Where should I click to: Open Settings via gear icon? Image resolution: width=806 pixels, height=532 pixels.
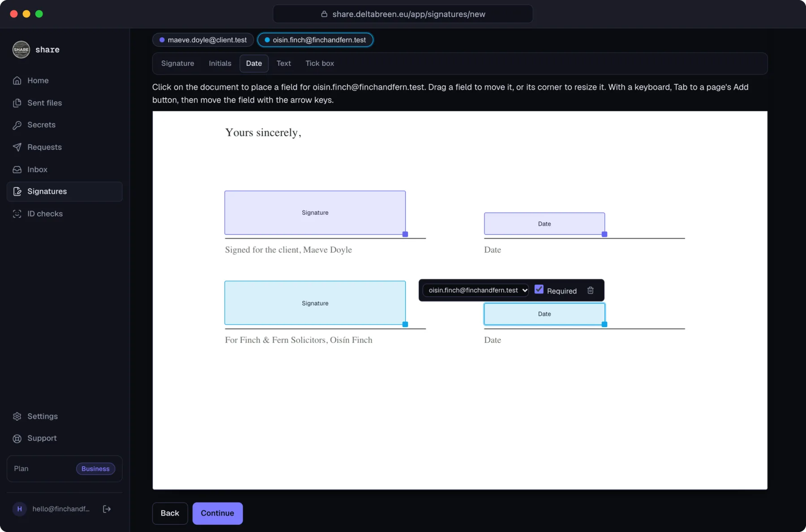[x=17, y=416]
